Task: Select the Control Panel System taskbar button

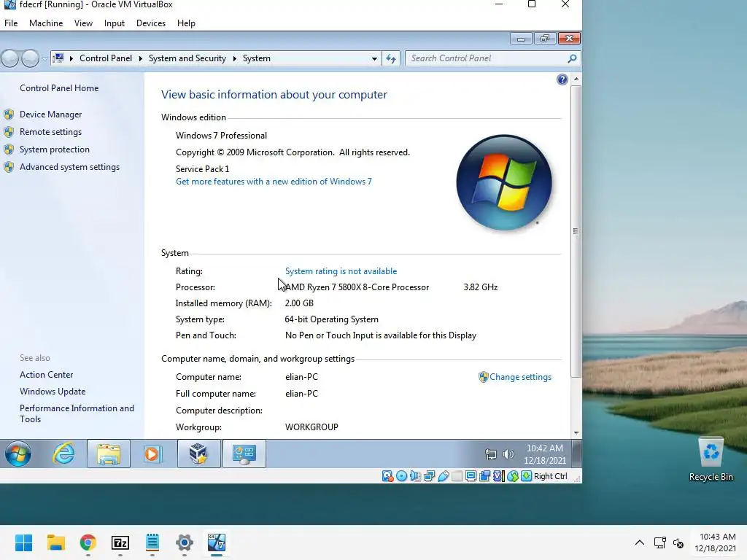Action: pos(244,454)
